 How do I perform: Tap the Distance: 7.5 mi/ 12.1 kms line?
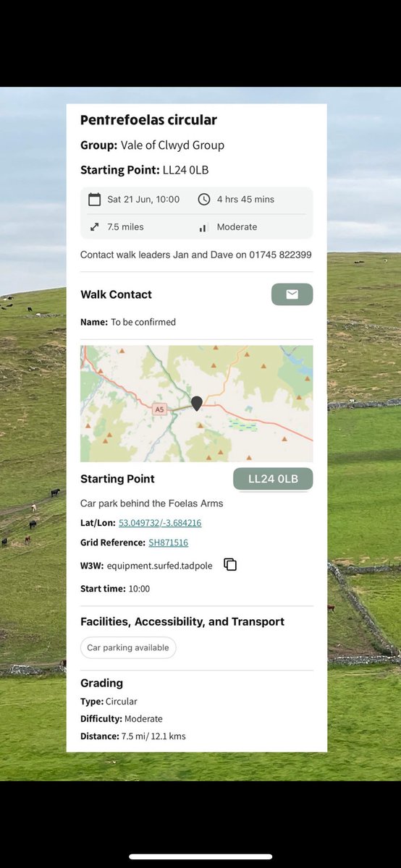click(x=133, y=736)
